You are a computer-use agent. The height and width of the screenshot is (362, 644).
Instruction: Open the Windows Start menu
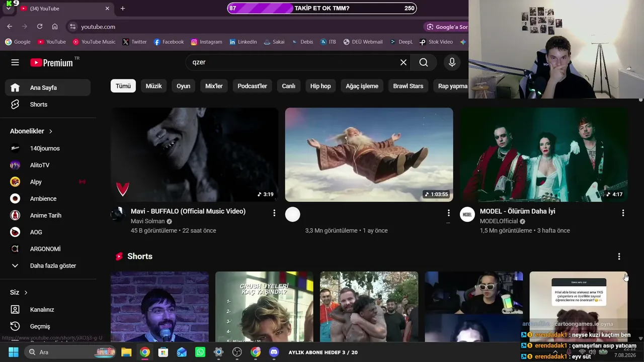(x=14, y=352)
